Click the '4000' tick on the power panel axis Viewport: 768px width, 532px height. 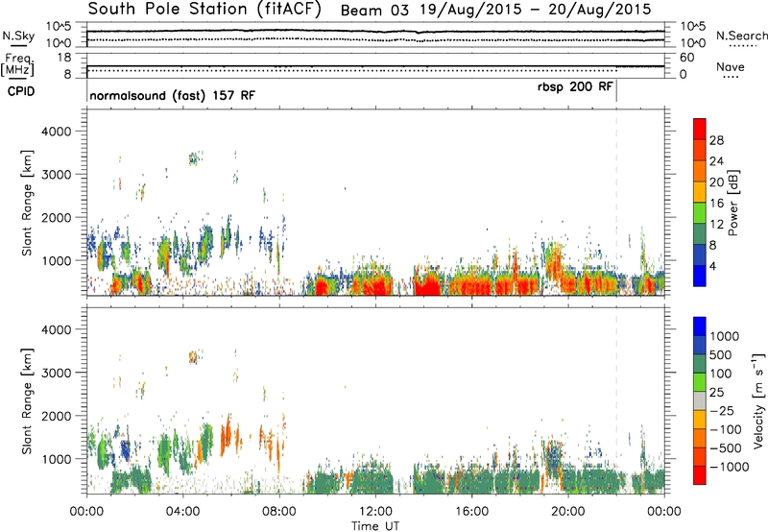(56, 132)
